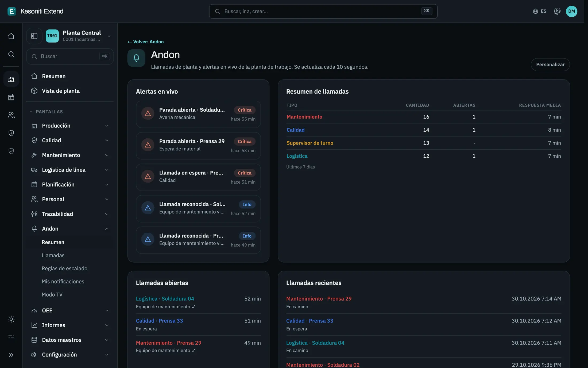Open the factory icon in the left rail
Viewport: 588px width, 368px height.
[x=11, y=79]
